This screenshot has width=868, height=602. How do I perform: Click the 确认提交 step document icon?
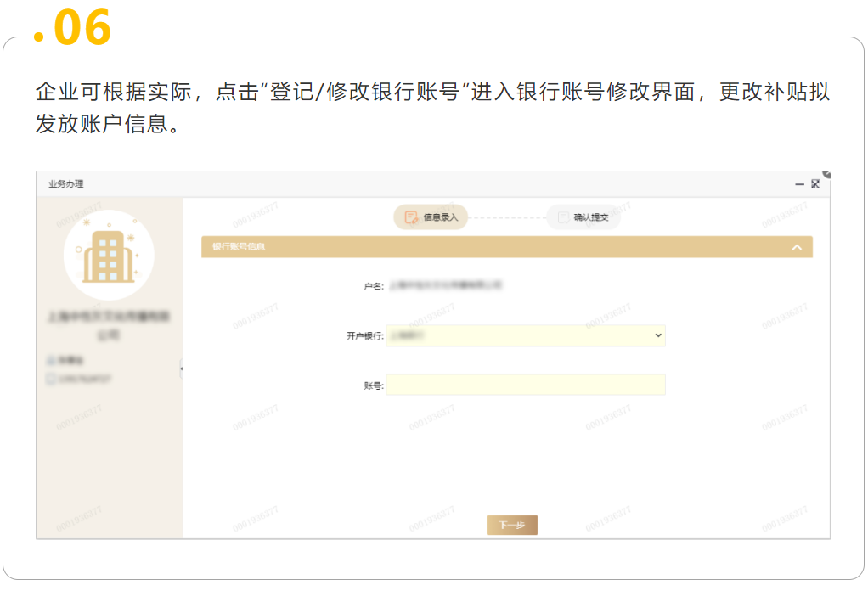click(562, 217)
